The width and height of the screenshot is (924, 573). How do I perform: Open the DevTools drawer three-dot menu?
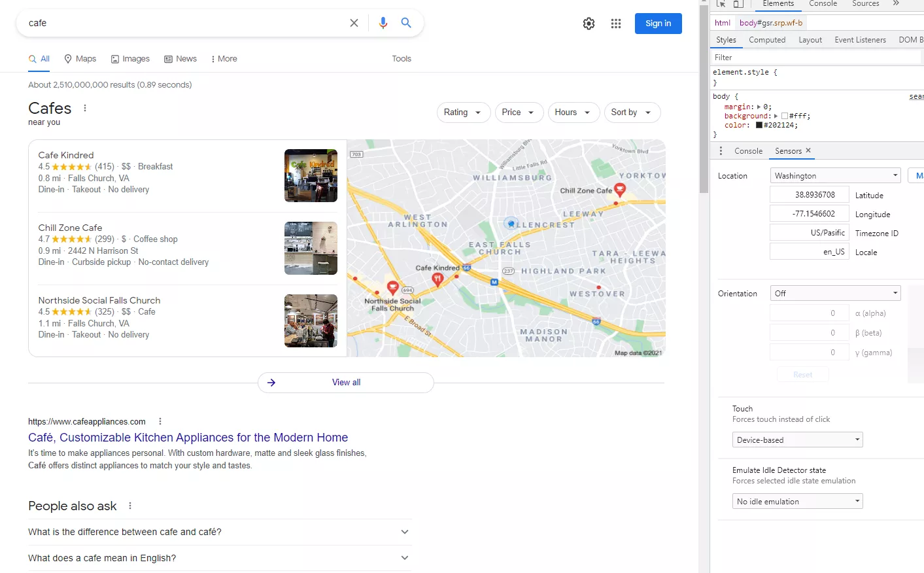pyautogui.click(x=721, y=151)
